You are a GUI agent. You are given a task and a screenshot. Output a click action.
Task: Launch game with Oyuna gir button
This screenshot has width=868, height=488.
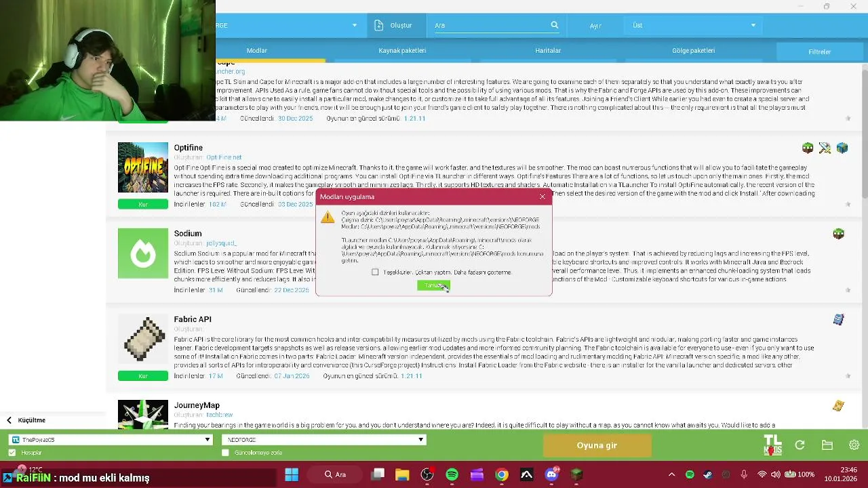pos(597,445)
